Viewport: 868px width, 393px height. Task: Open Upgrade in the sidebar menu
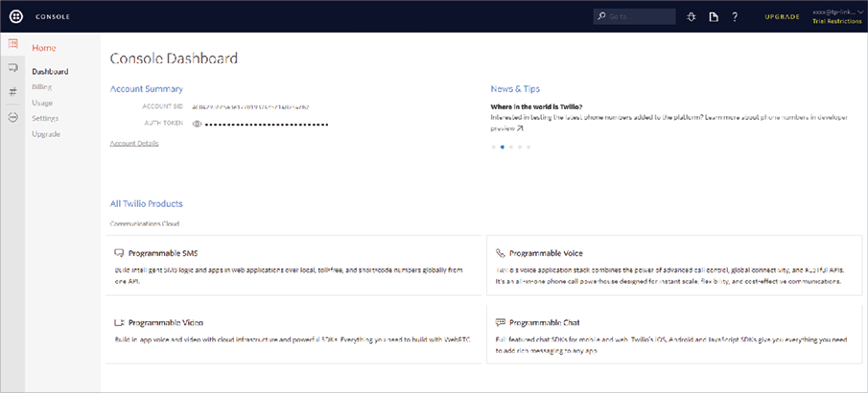tap(46, 134)
